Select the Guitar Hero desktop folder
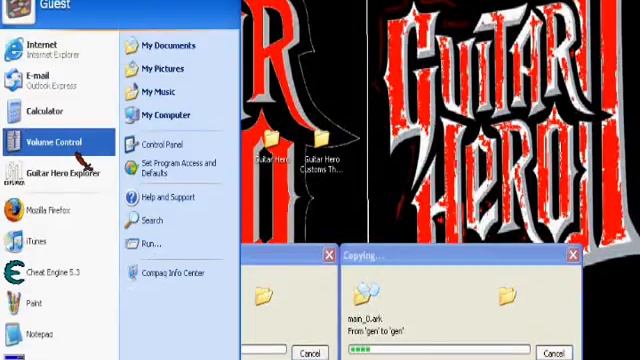 point(271,139)
